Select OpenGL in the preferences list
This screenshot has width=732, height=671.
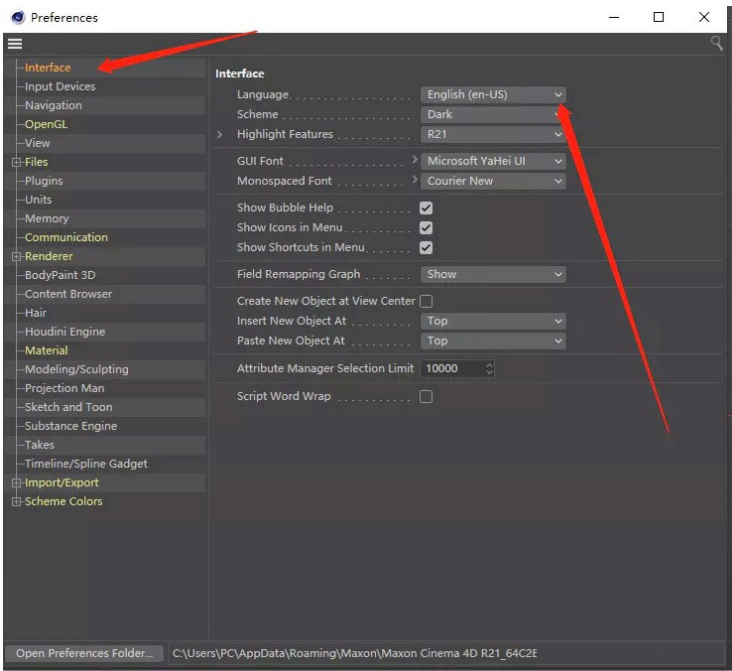46,124
